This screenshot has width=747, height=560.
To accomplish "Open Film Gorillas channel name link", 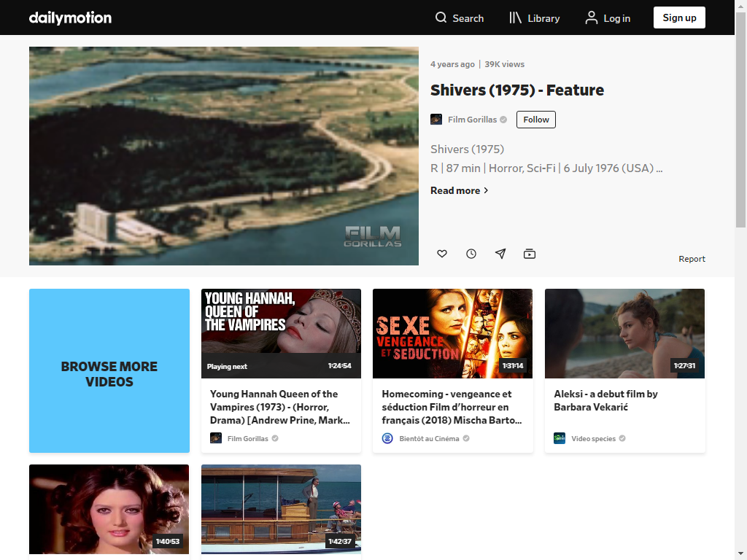I will click(472, 120).
